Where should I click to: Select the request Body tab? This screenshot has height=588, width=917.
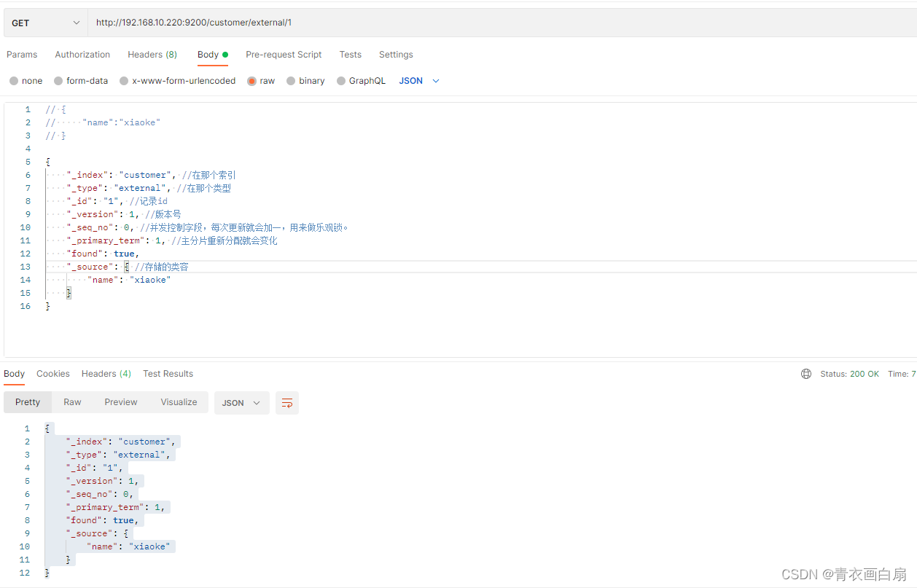click(x=212, y=55)
